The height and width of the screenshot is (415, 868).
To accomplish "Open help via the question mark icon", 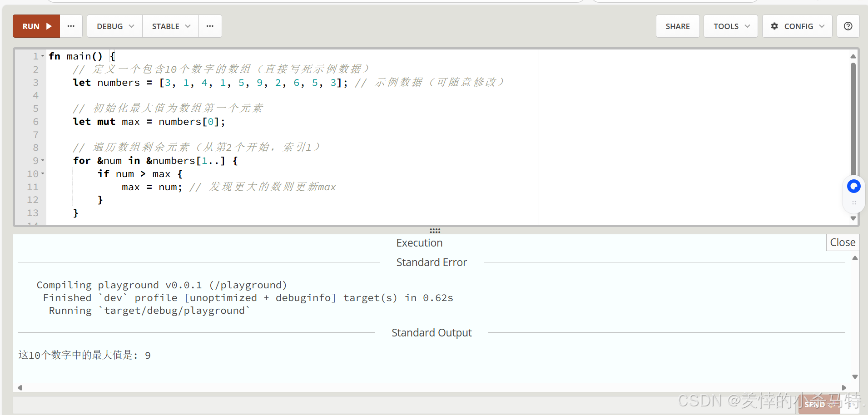I will (848, 26).
